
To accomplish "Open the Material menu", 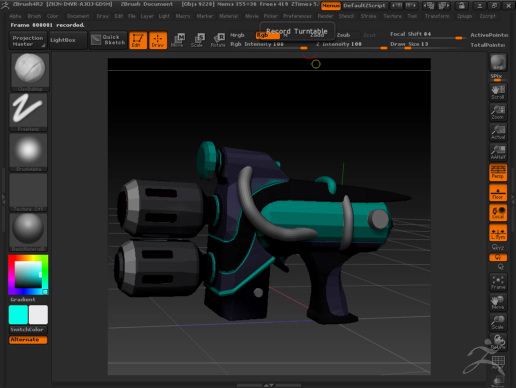I will coord(229,16).
